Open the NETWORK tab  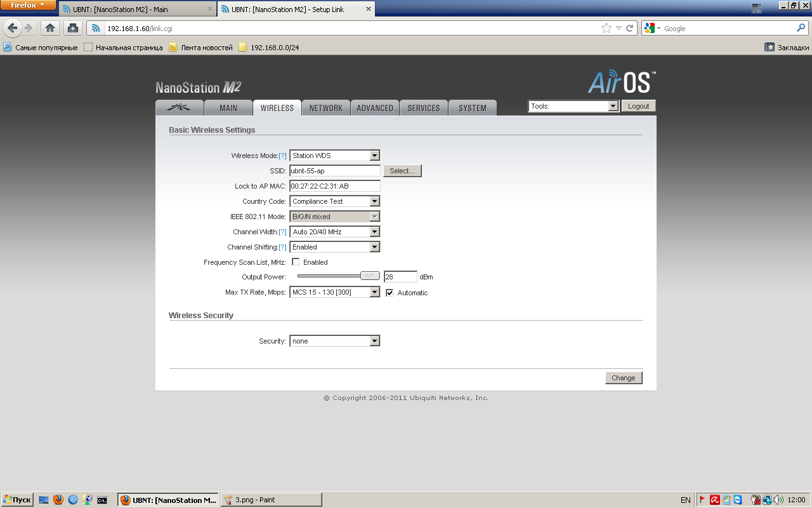(x=326, y=108)
